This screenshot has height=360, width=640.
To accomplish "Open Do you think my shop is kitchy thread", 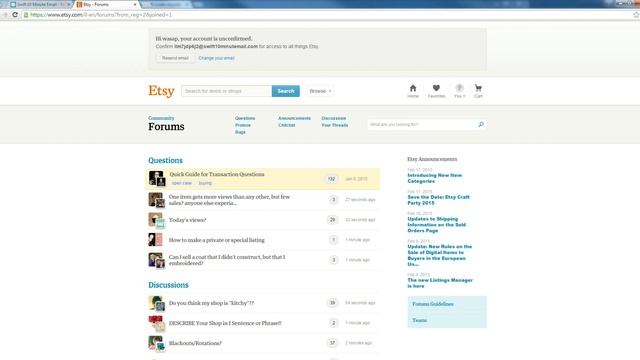I will coord(211,303).
